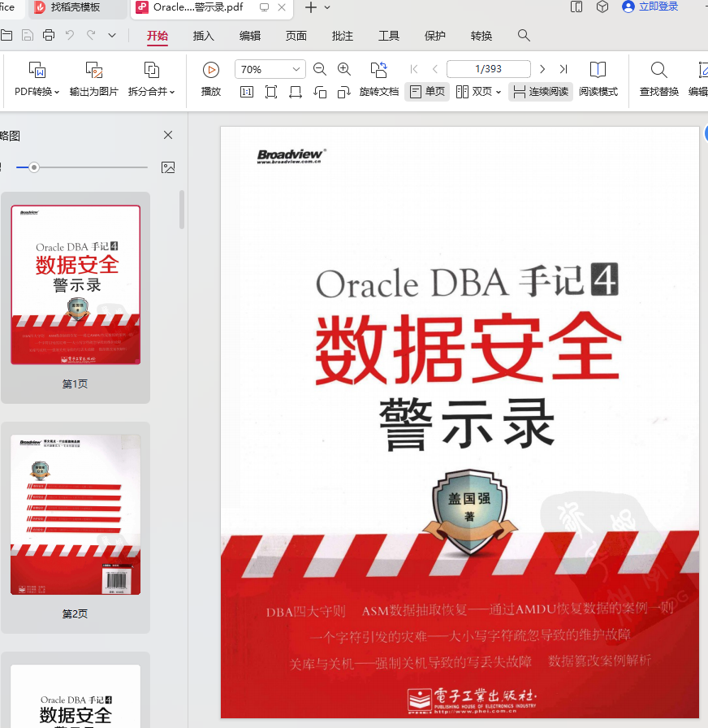Zoom in with the plus magnifier
The image size is (708, 728).
(x=344, y=69)
